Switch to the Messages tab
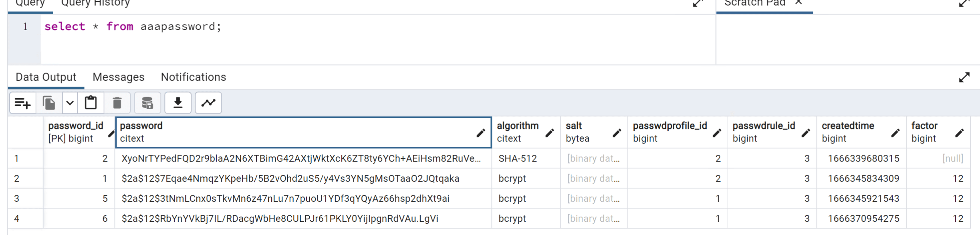 [118, 77]
